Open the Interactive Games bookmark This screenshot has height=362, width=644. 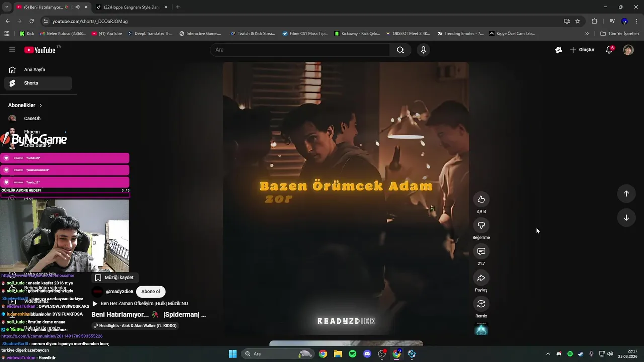pos(200,34)
